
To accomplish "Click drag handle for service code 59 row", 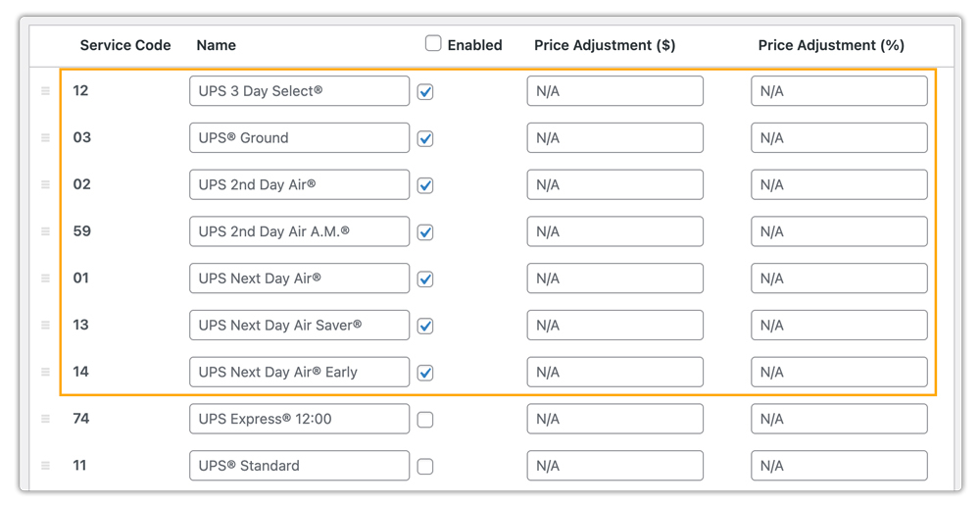I will [45, 231].
